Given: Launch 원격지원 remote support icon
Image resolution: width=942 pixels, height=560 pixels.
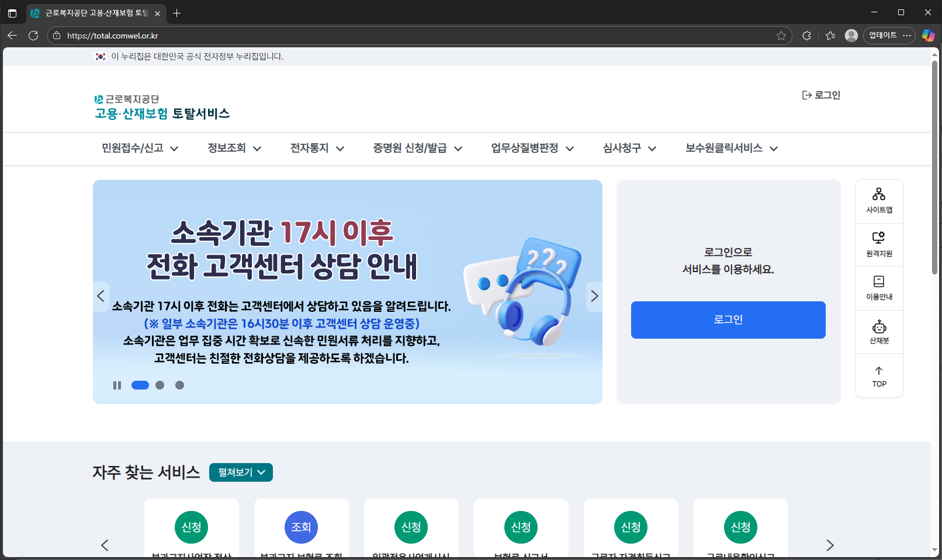Looking at the screenshot, I should (879, 244).
